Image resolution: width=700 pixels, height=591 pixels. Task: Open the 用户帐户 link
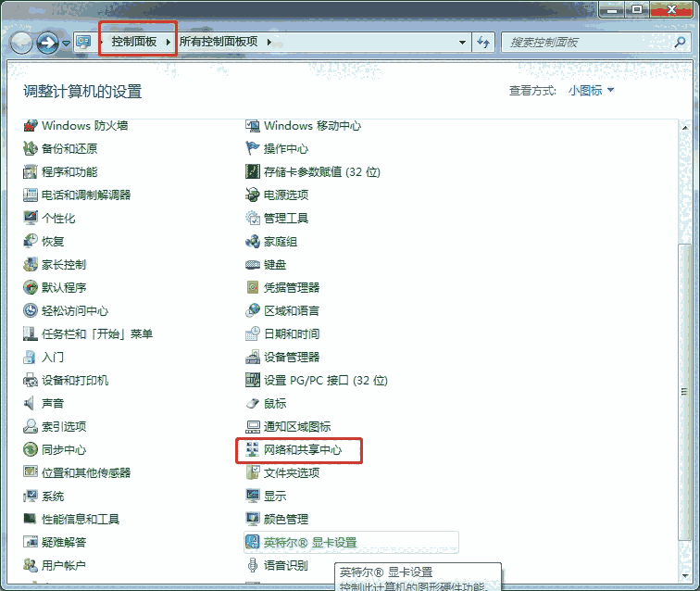click(x=64, y=566)
